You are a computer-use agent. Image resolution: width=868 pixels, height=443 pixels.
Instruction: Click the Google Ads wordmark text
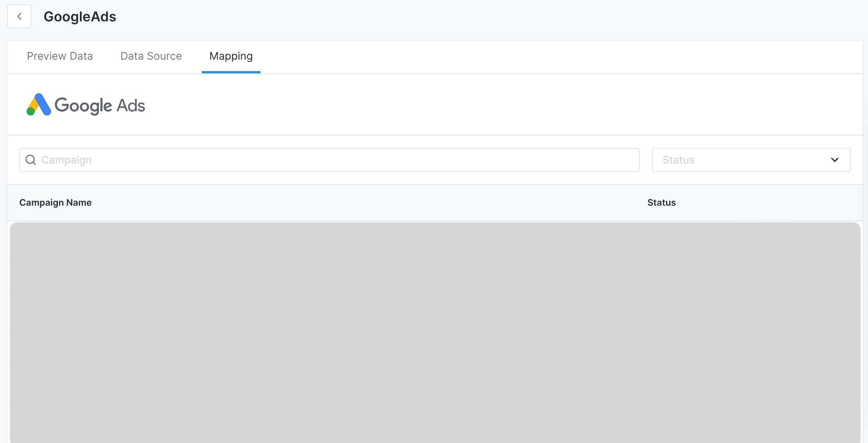coord(99,106)
